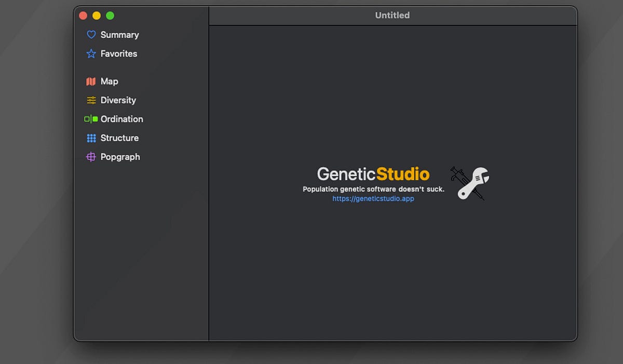
Task: Select Popgraph in the sidebar
Action: [120, 156]
